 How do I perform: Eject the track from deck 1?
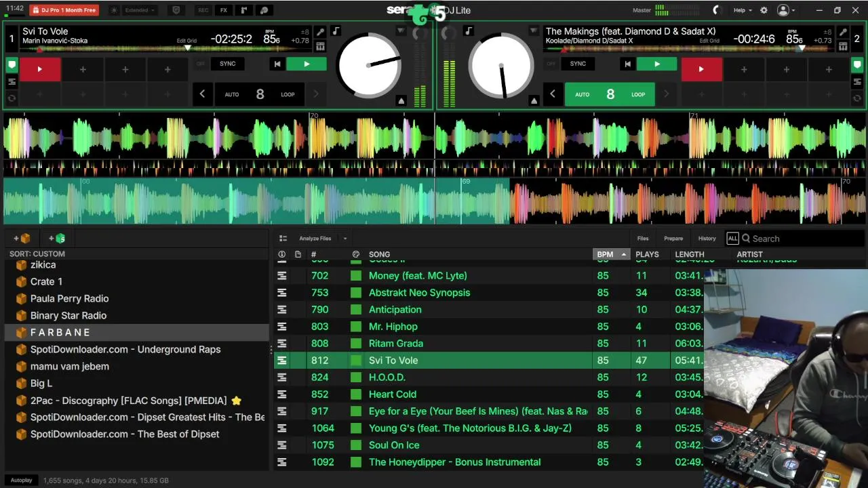pyautogui.click(x=401, y=101)
